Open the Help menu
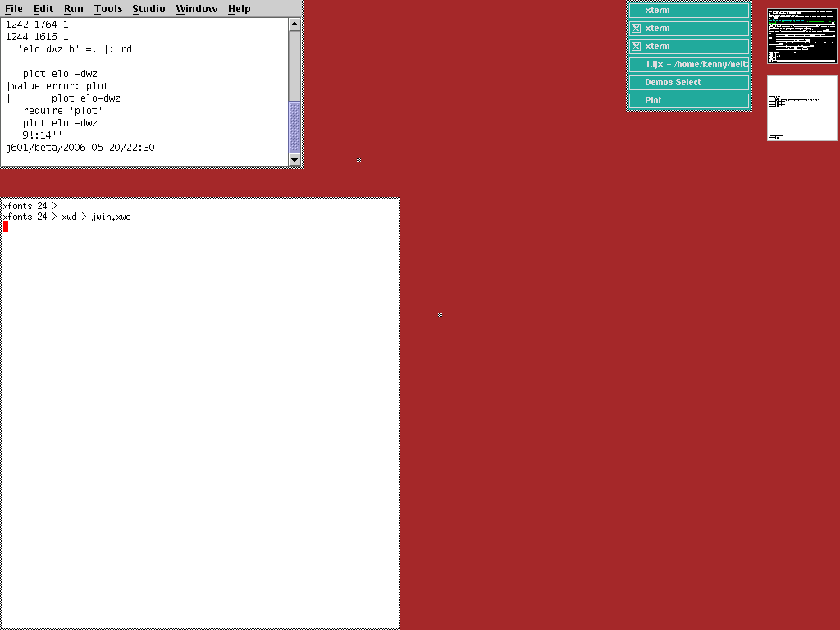Viewport: 840px width, 630px height. tap(240, 9)
